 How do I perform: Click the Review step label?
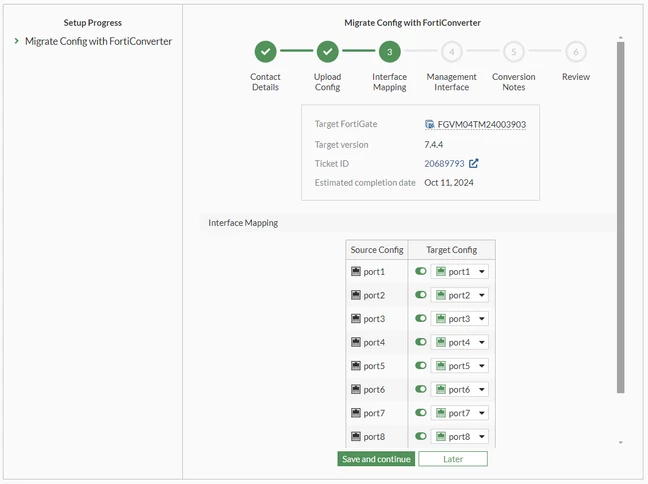click(x=576, y=77)
